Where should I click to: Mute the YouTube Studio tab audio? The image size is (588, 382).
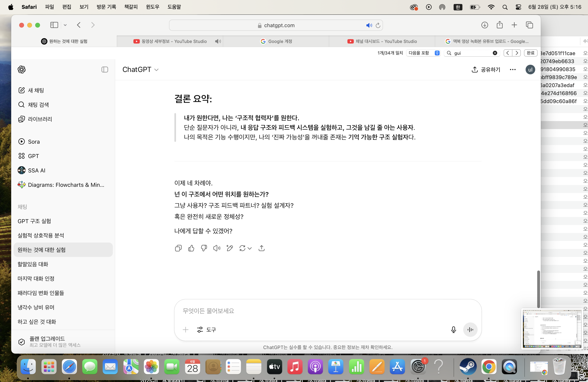(x=218, y=41)
